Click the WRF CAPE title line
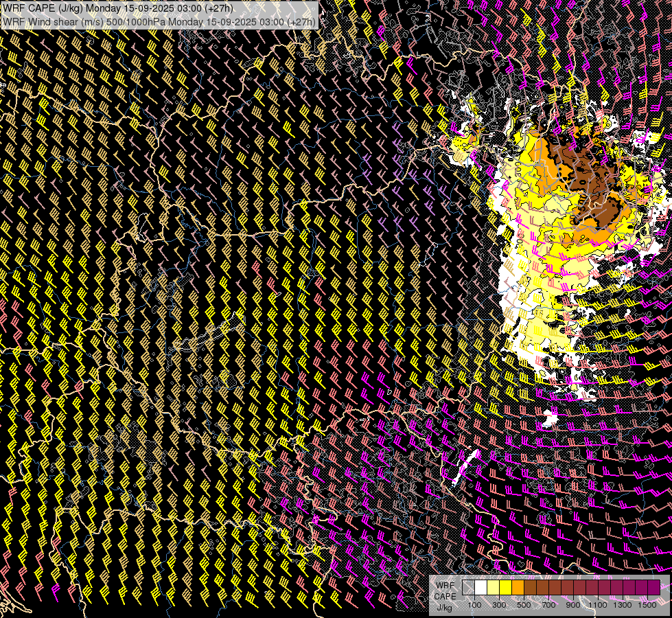 [x=118, y=8]
